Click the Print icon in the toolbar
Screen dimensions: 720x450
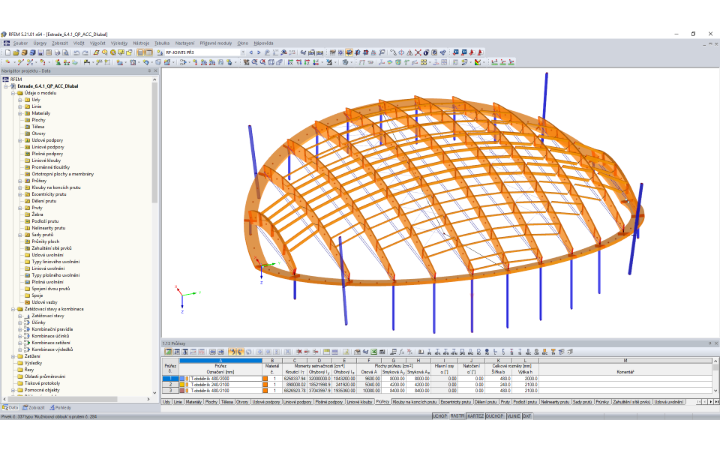click(x=57, y=52)
